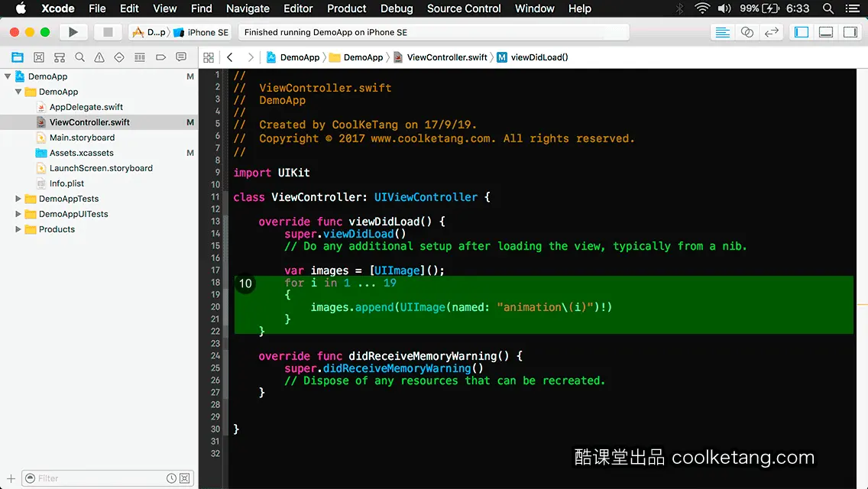Open the File menu
Screen dimensions: 868x489
[98, 8]
